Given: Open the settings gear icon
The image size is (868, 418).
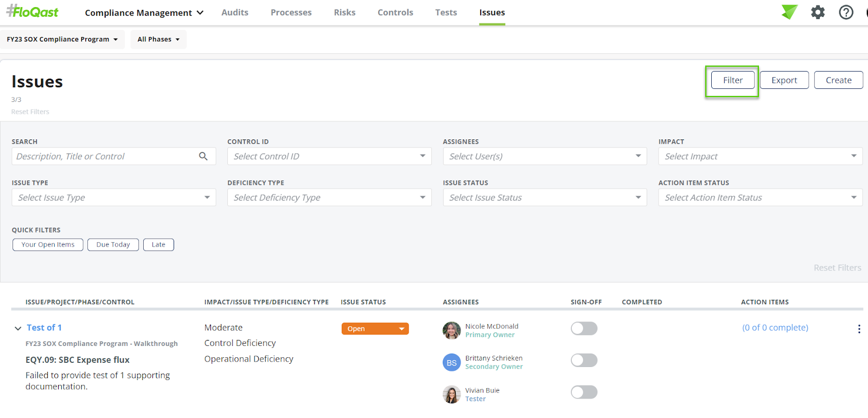Looking at the screenshot, I should pos(818,12).
